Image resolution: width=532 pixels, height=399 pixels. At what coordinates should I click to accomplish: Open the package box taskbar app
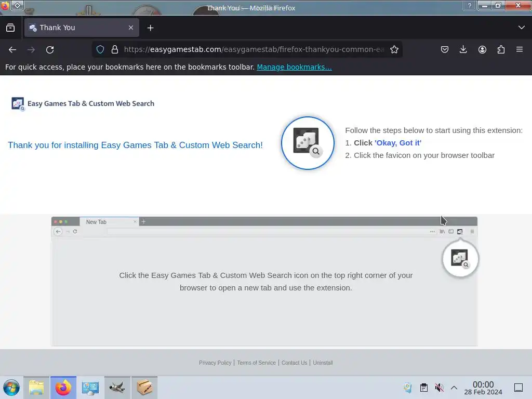point(144,388)
